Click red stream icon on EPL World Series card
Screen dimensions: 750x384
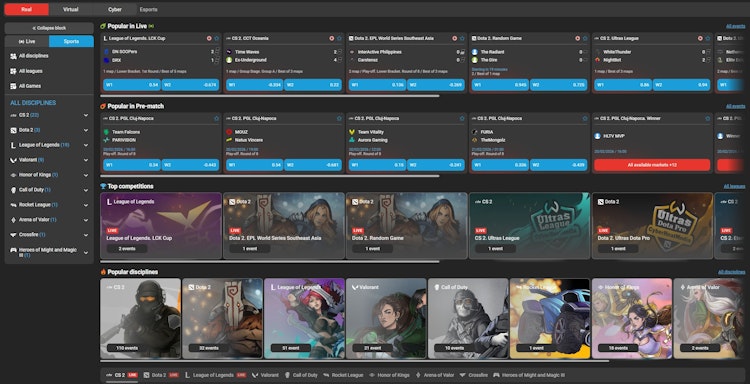coord(454,38)
